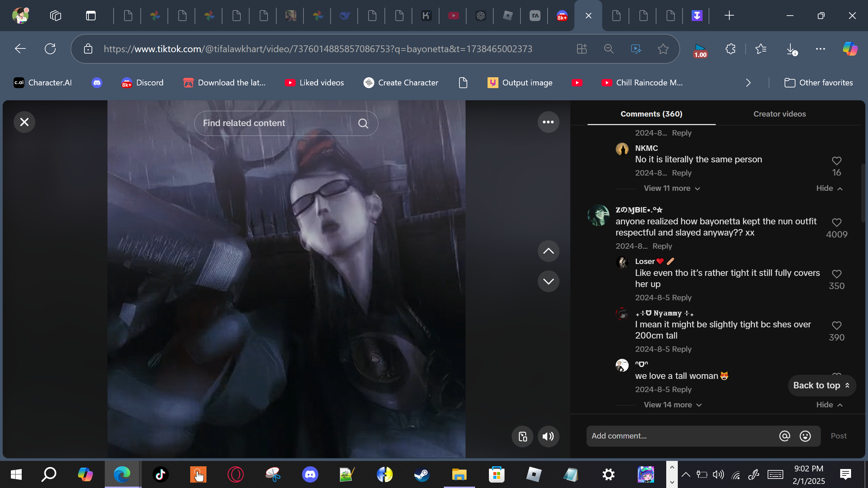Click the button left of the volume icon
Screen dimensions: 868x488
pos(522,436)
